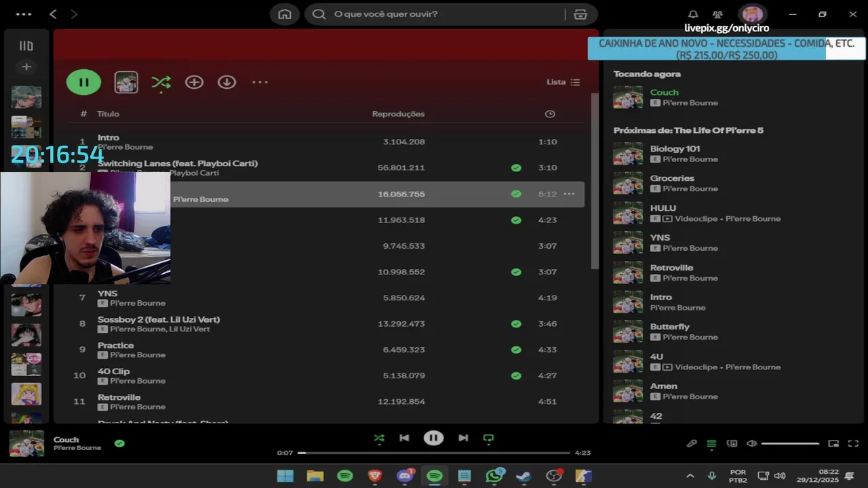Pause playback in the bottom player
This screenshot has width=868, height=488.
(433, 438)
